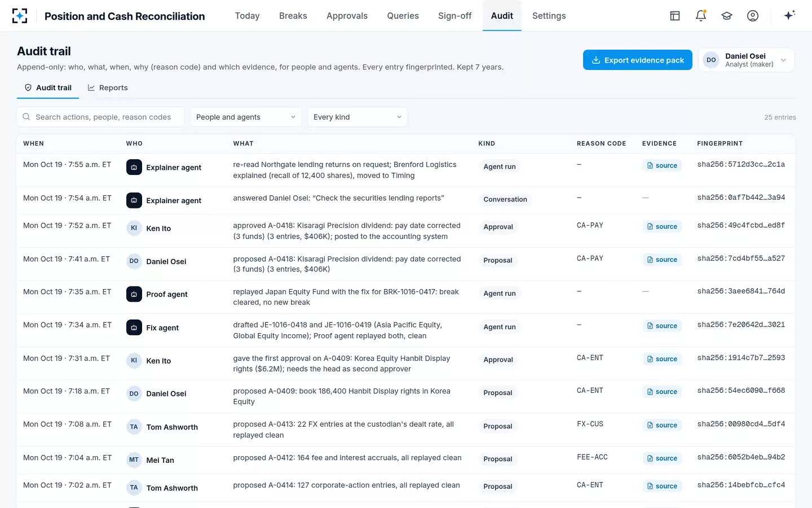
Task: Click the Conversation kind badge
Action: click(x=505, y=199)
